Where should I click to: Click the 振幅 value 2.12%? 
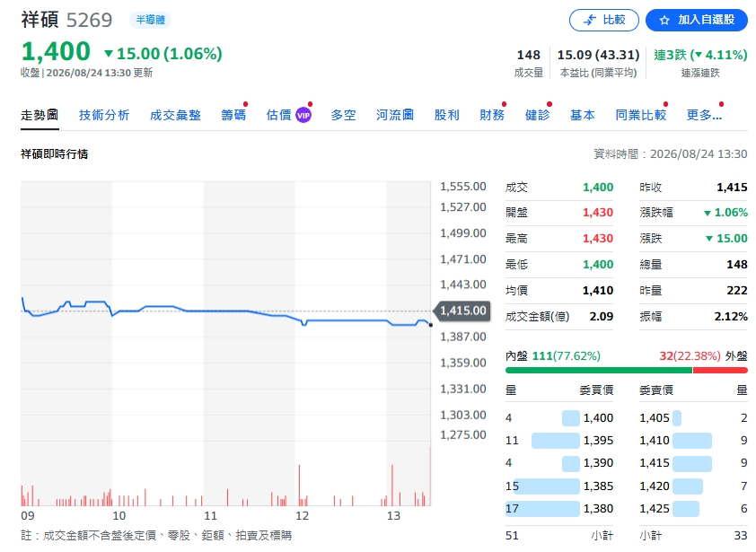[x=731, y=316]
